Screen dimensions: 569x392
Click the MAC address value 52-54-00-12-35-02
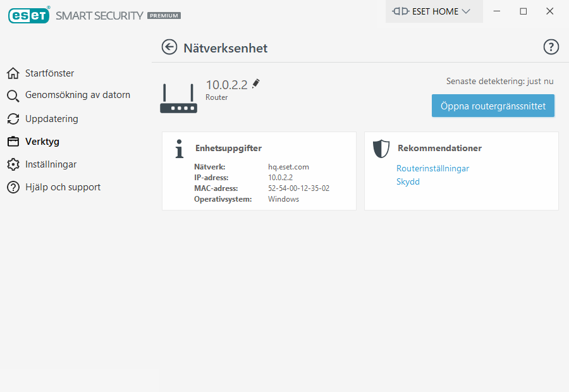[298, 188]
